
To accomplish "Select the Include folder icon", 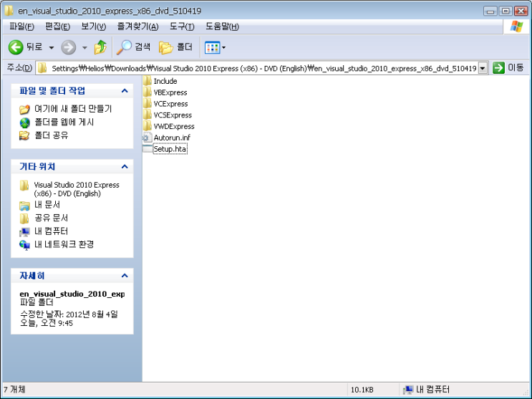I will pos(147,81).
